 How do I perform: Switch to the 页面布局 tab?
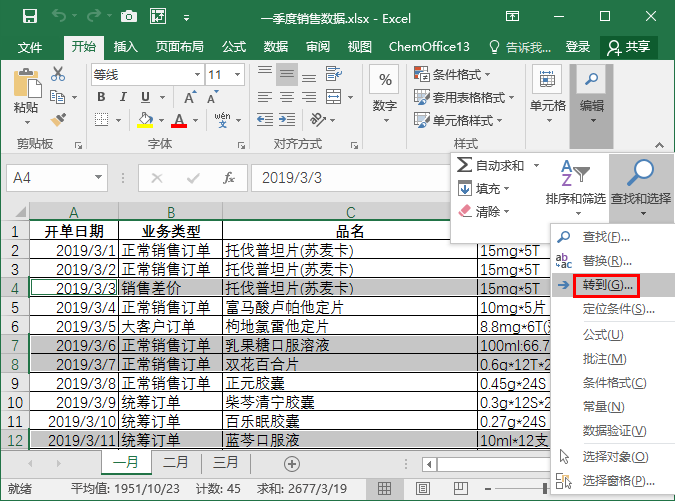(180, 46)
